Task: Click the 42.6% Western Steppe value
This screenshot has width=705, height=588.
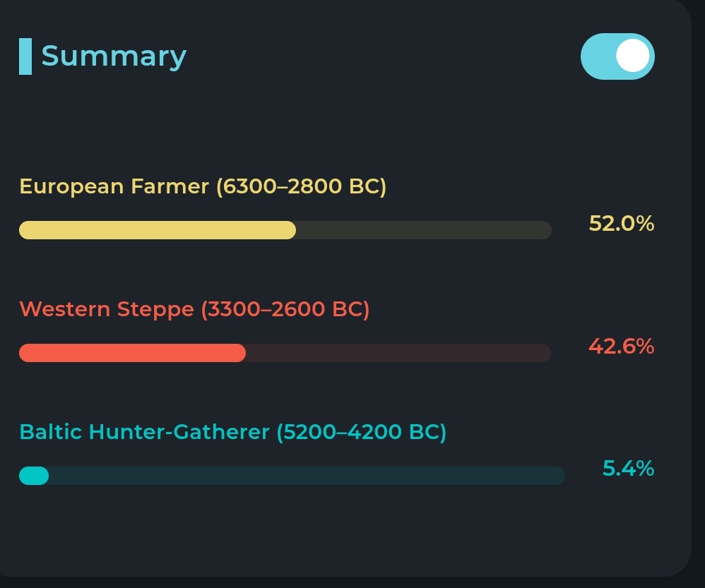Action: pyautogui.click(x=621, y=347)
